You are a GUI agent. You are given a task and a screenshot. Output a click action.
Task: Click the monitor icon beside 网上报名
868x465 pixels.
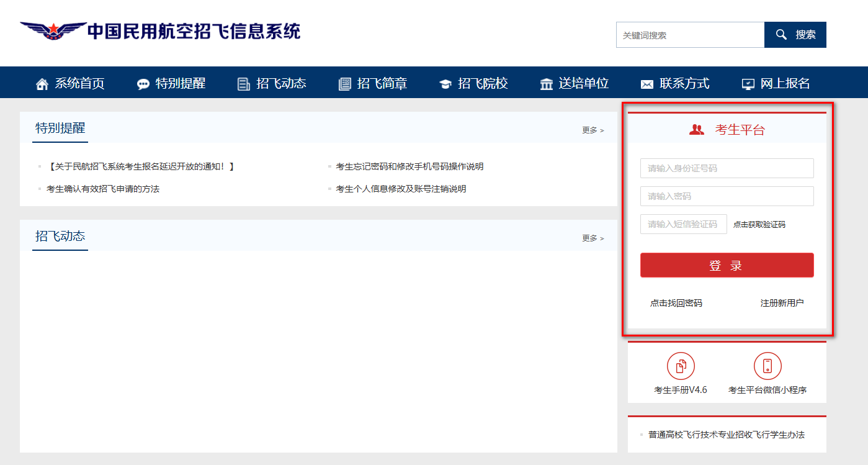[x=748, y=84]
